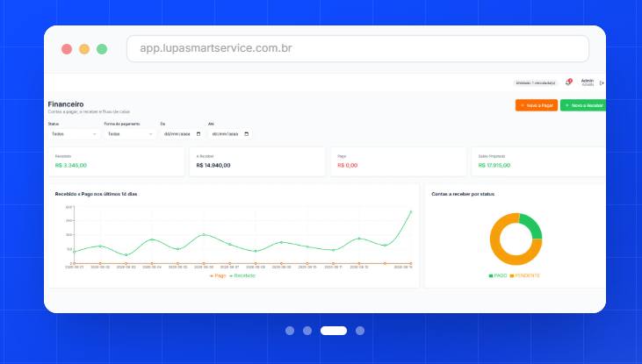This screenshot has width=642, height=364.
Task: Click the yellow browser window dot
Action: tap(84, 49)
